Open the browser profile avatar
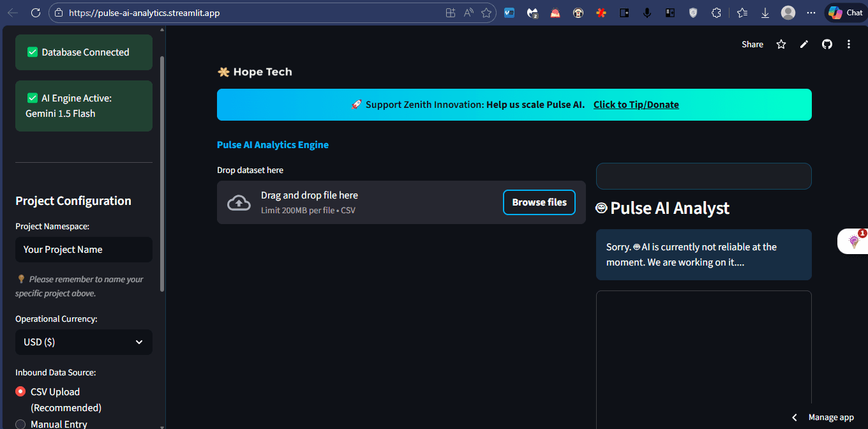Viewport: 868px width, 429px height. (788, 13)
